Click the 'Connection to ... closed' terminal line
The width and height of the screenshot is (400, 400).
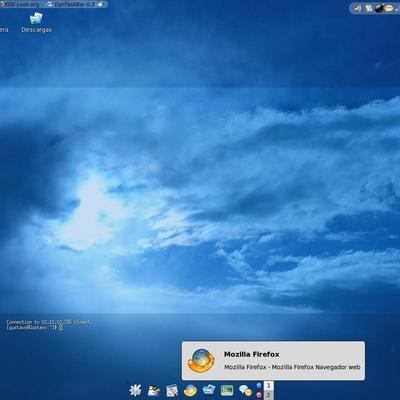tap(49, 322)
